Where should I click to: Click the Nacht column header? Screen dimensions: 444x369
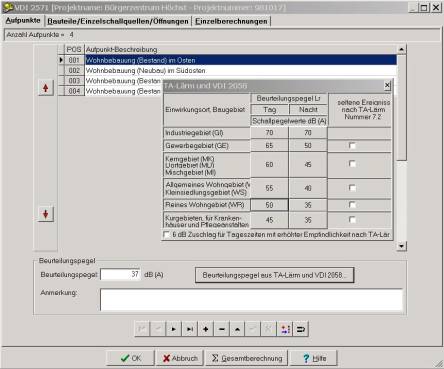click(x=308, y=109)
